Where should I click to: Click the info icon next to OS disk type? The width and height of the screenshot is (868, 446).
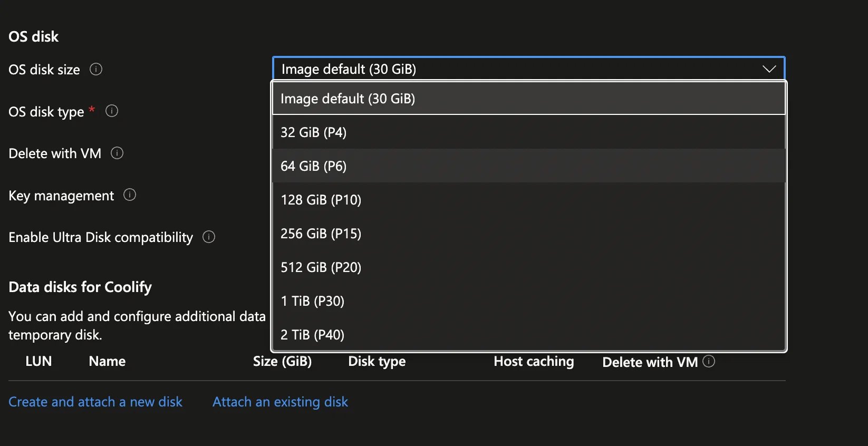[x=112, y=111]
